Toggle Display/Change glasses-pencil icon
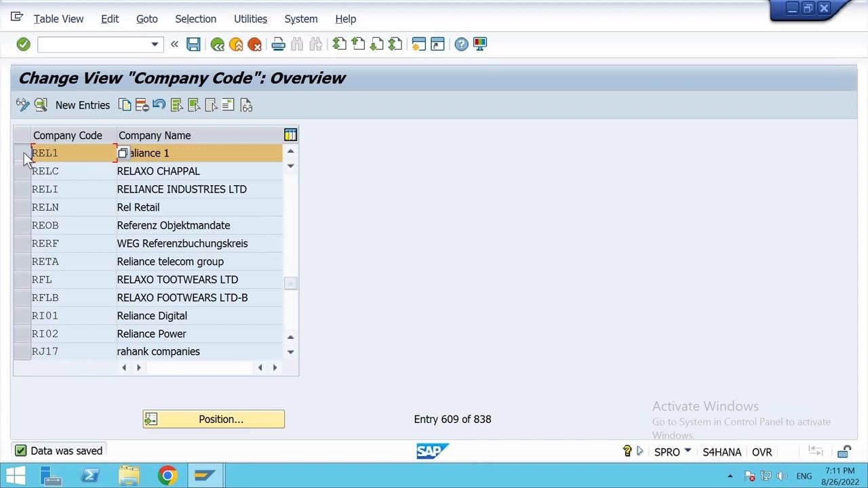Image resolution: width=868 pixels, height=488 pixels. click(23, 105)
